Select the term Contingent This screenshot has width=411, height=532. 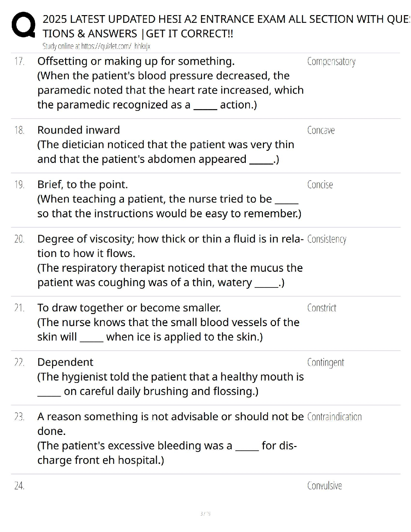[325, 362]
